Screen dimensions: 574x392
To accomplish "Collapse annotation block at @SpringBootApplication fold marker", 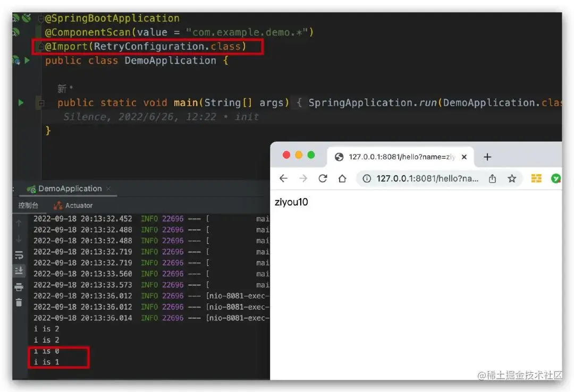I will pyautogui.click(x=41, y=18).
